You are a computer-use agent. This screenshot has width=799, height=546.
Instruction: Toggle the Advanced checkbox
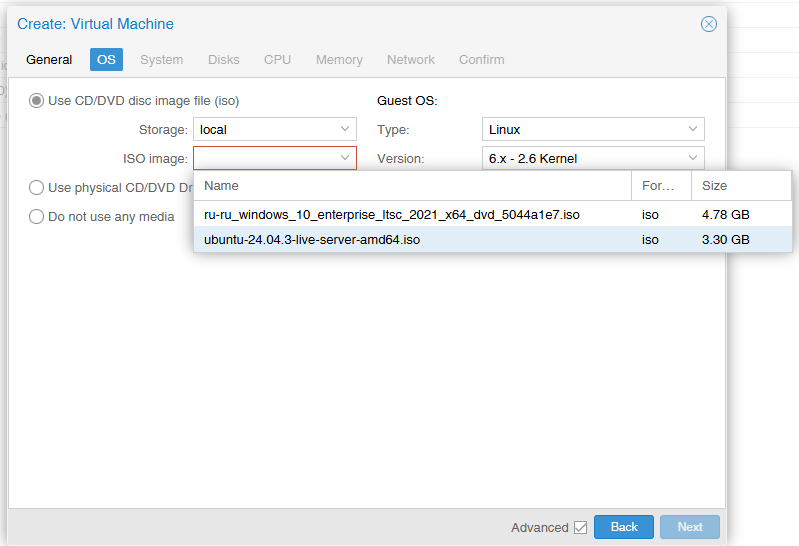coord(580,527)
